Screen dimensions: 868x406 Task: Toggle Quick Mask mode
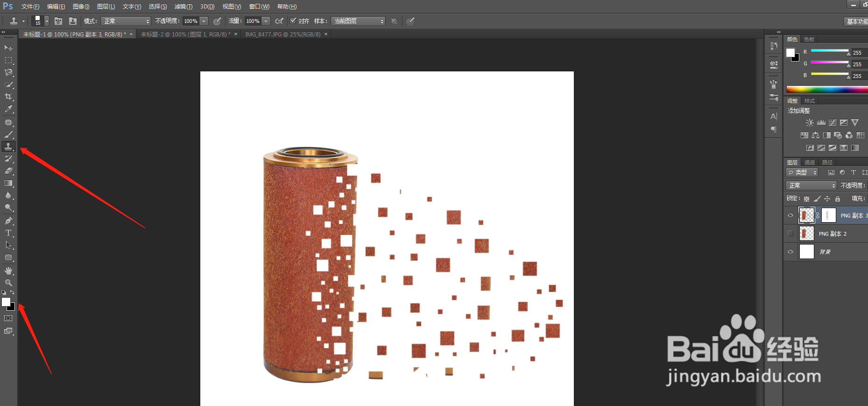click(x=8, y=318)
